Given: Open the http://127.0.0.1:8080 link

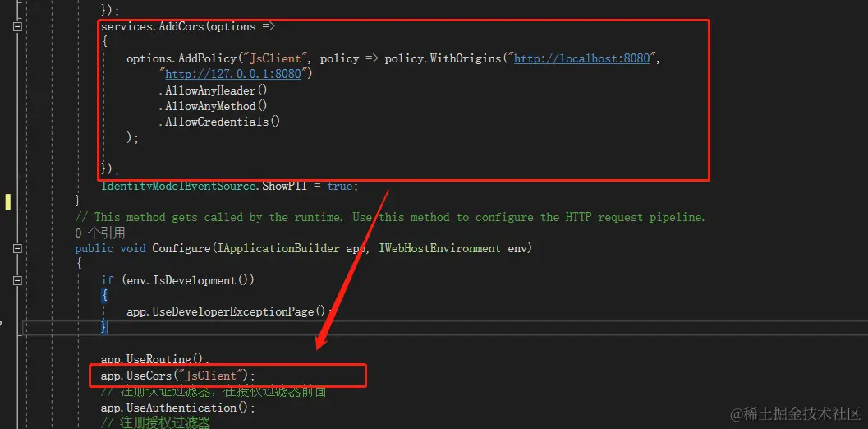Looking at the screenshot, I should pos(233,74).
